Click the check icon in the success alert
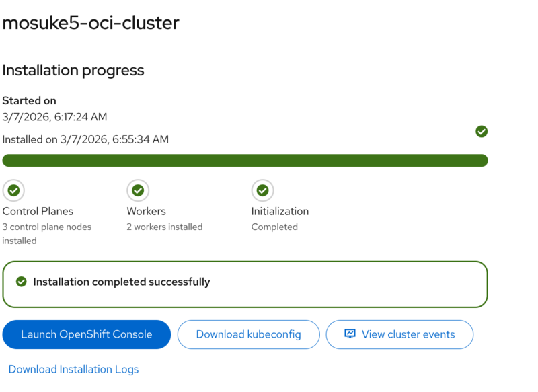 pyautogui.click(x=22, y=282)
